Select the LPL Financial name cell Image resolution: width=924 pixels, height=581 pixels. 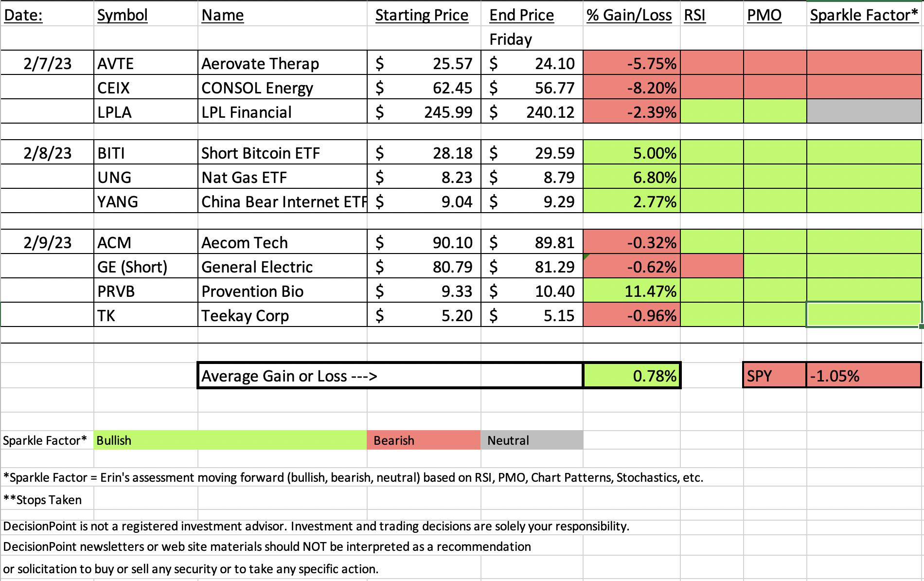(282, 111)
